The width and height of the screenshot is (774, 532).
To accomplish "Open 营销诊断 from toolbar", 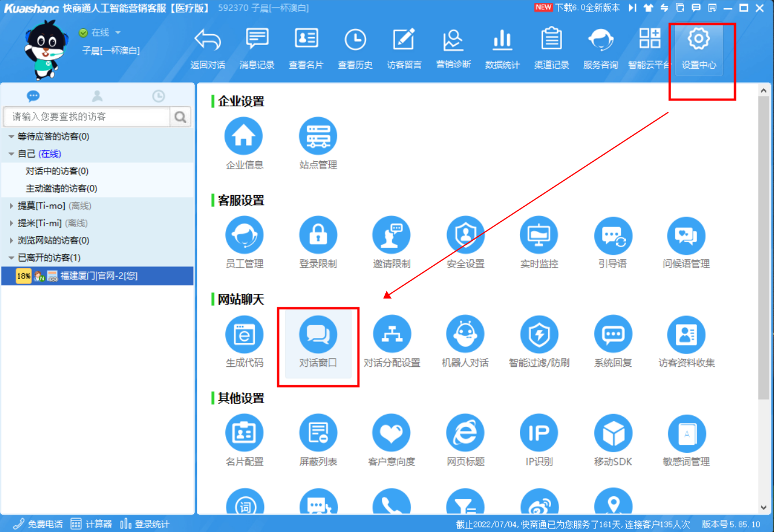I will [x=453, y=49].
